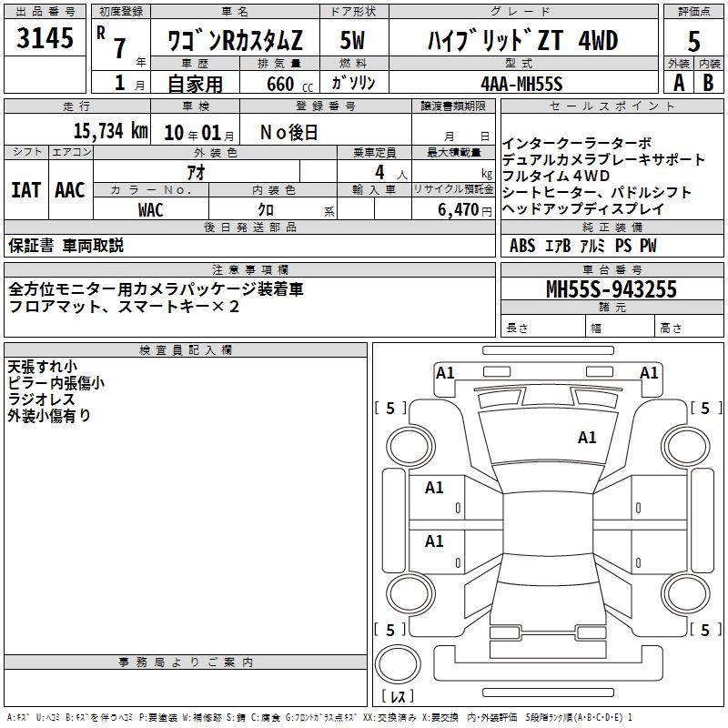Click inspector note ラジオレス
The image size is (728, 728).
click(x=41, y=399)
